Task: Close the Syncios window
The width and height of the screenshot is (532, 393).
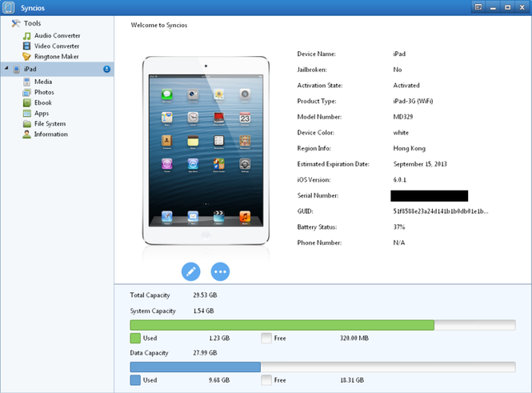Action: tap(522, 7)
